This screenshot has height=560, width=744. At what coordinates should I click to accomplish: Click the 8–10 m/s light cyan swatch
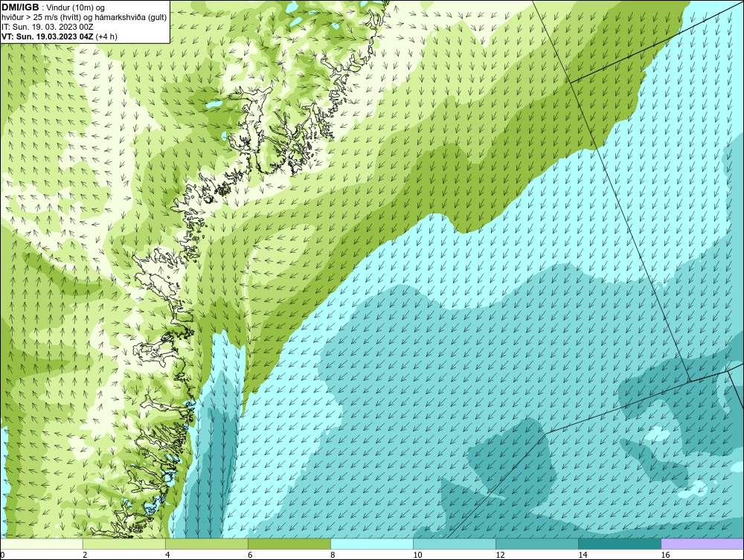(x=372, y=544)
